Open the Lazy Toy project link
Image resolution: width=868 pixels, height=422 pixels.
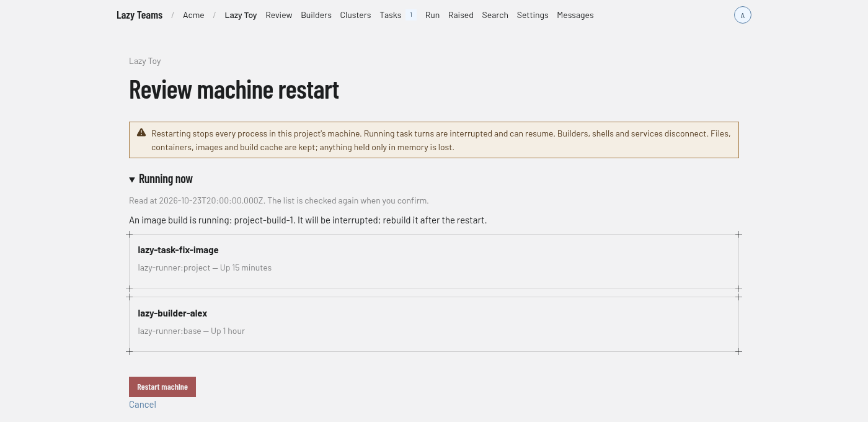[241, 15]
